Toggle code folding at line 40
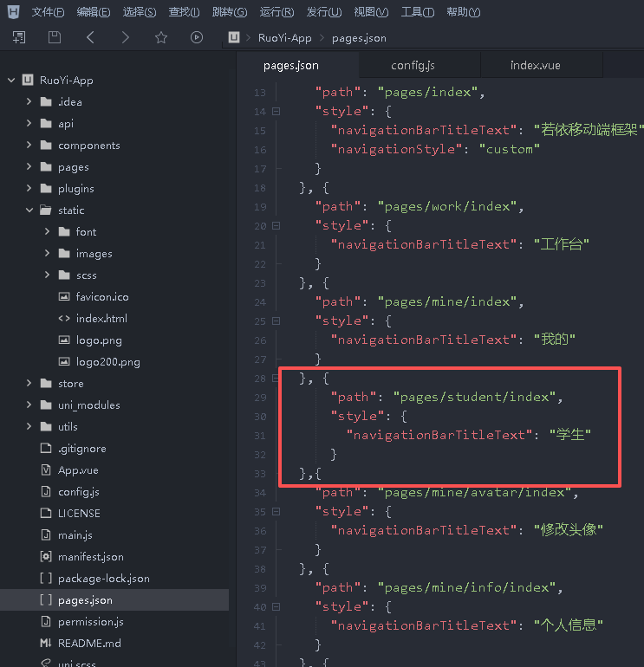The height and width of the screenshot is (667, 644). tap(276, 607)
